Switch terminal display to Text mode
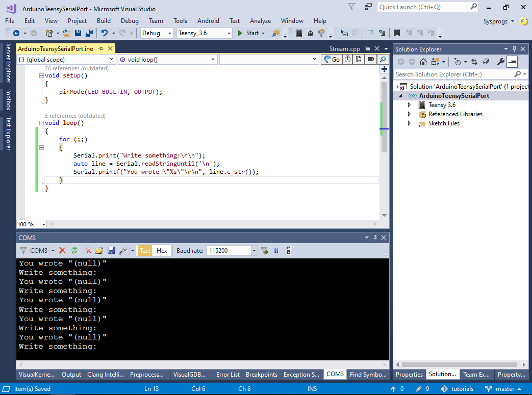Viewport: 532px width, 395px height. (145, 251)
